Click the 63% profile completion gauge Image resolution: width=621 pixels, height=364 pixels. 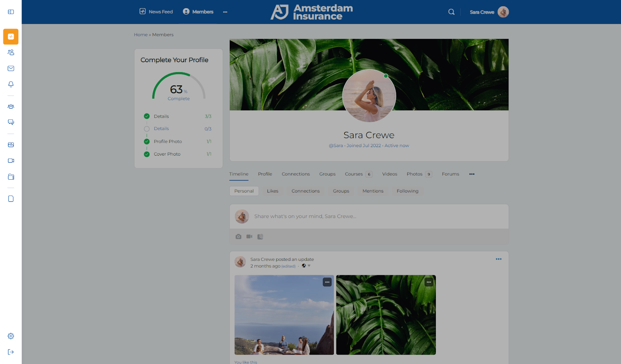coord(179,87)
